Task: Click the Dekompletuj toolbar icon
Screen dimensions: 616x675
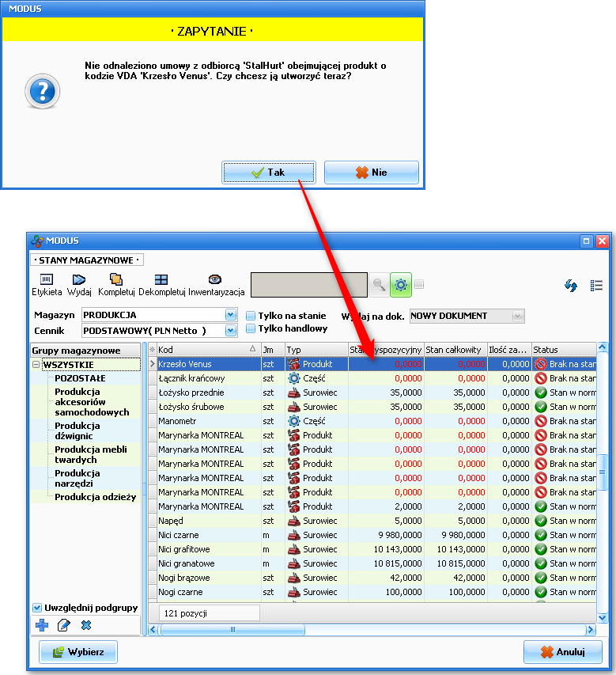Action: [161, 279]
